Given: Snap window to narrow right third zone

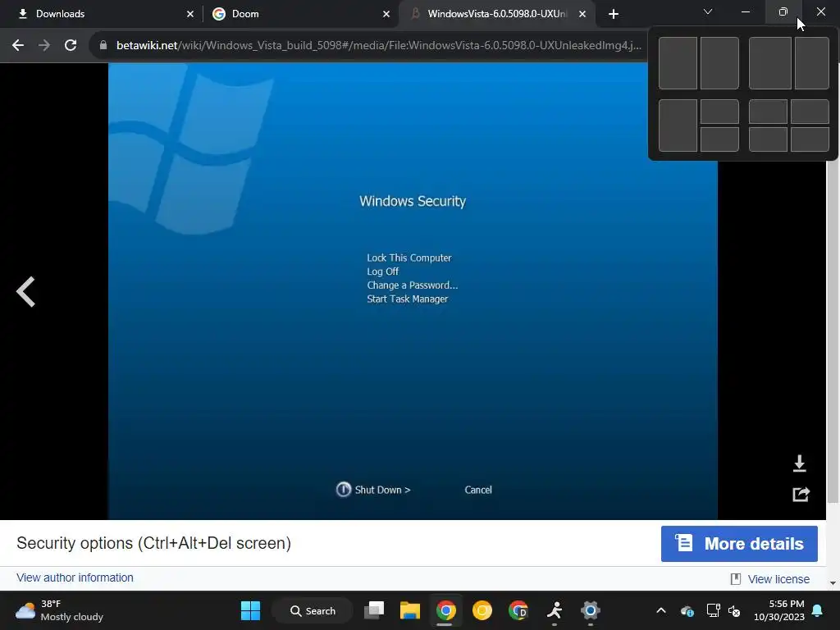Looking at the screenshot, I should click(x=811, y=63).
